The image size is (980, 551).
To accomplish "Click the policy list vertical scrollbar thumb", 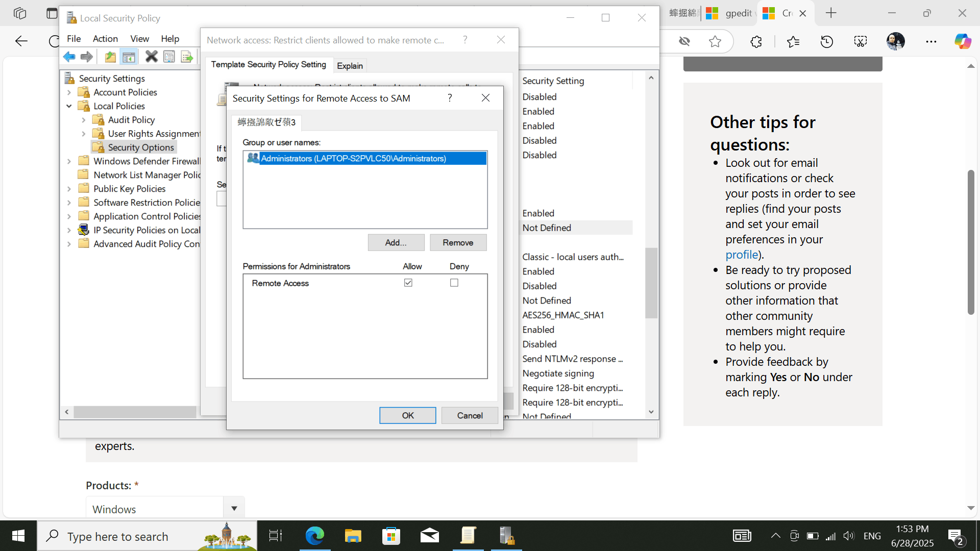I will [x=651, y=283].
